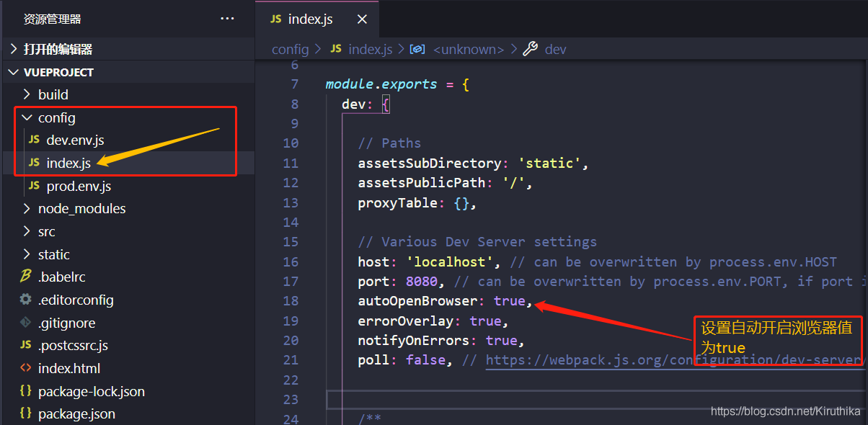The height and width of the screenshot is (425, 868).
Task: Click the wrench icon in the breadcrumb
Action: (x=530, y=49)
